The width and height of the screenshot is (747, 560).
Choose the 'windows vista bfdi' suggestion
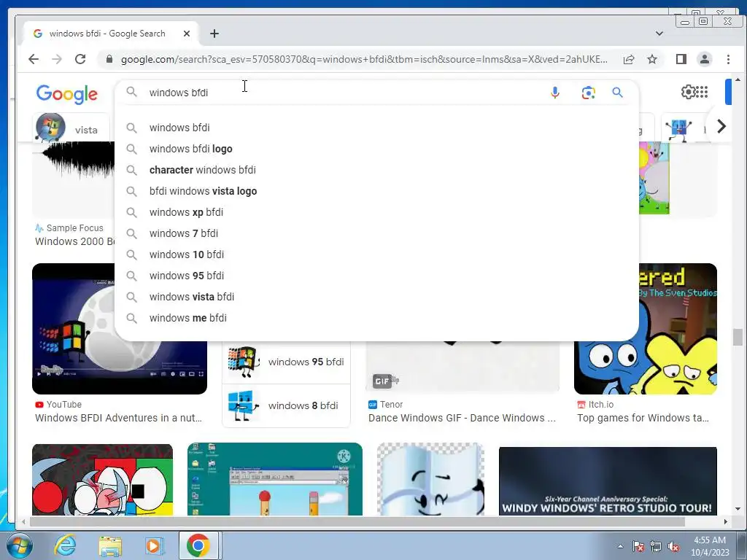point(376,297)
